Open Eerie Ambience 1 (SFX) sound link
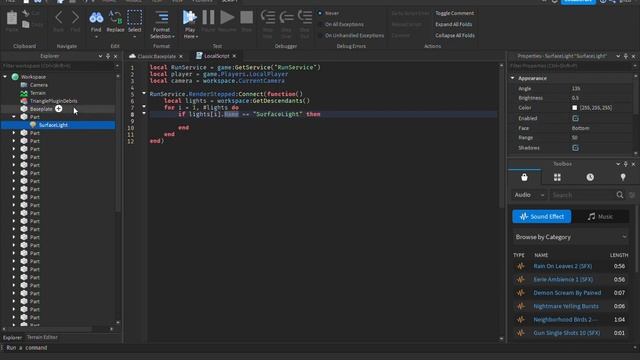Screen dimensions: 640x360 coord(563,280)
